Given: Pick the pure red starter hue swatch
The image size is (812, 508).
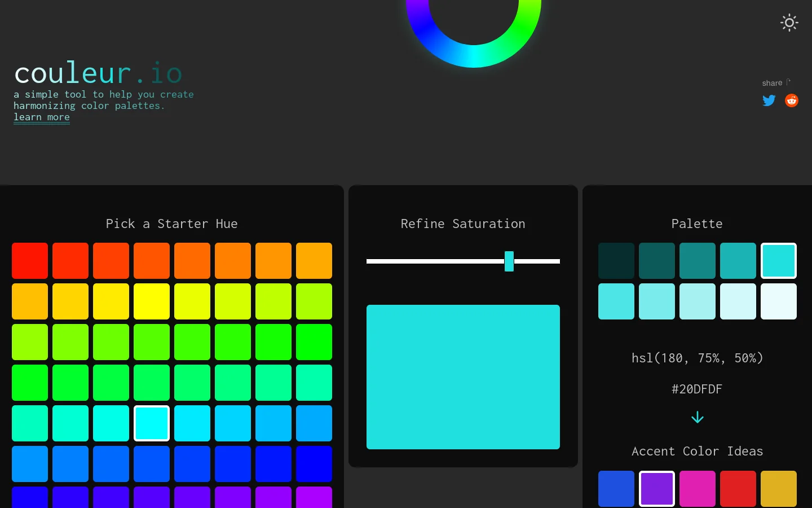Looking at the screenshot, I should (30, 261).
